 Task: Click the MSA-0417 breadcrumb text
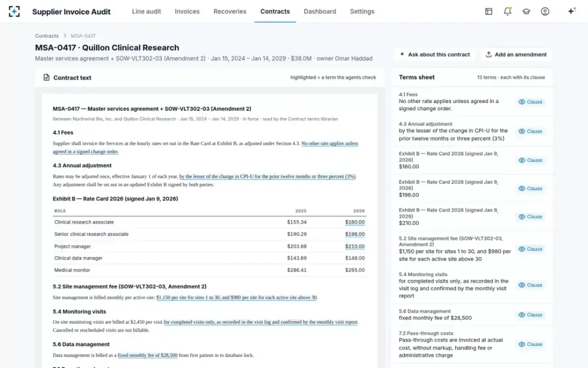(83, 36)
